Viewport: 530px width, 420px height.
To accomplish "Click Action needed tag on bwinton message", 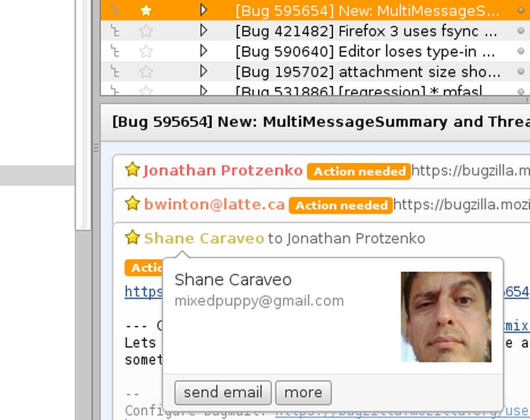I will 340,205.
